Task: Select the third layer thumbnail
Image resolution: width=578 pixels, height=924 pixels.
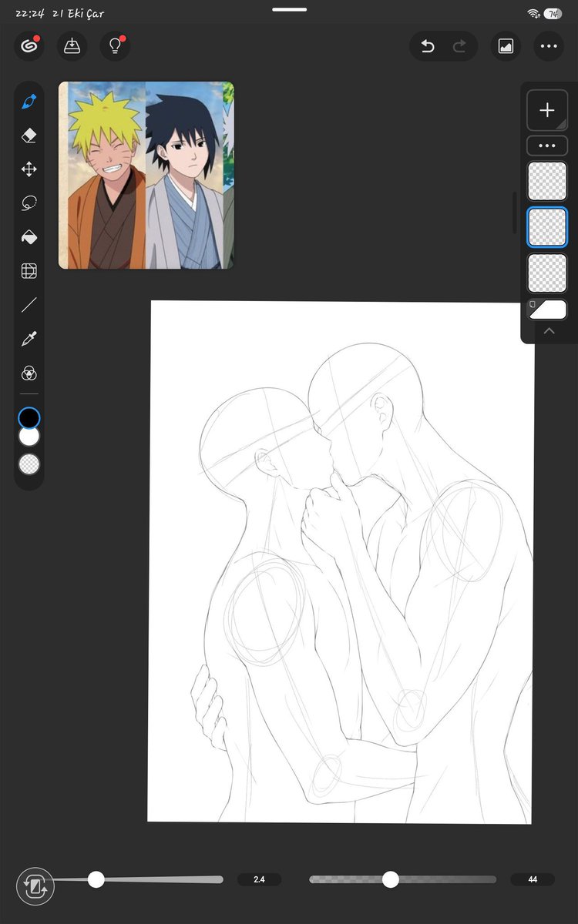Action: coord(547,273)
